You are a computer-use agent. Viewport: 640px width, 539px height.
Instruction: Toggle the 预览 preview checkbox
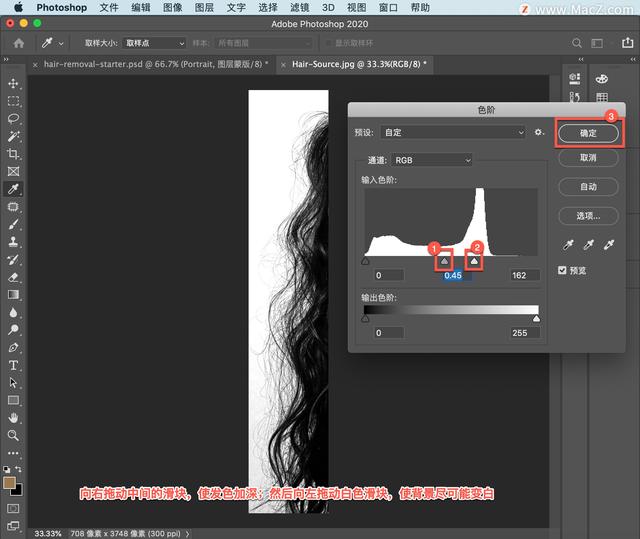pyautogui.click(x=562, y=270)
